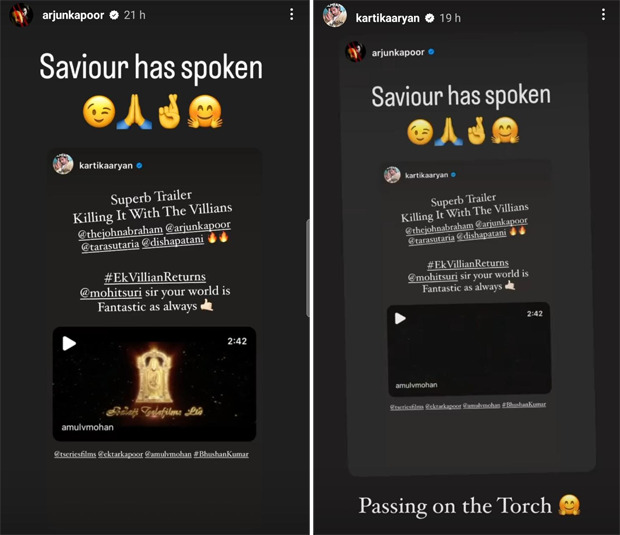The width and height of the screenshot is (620, 535).
Task: Open the @ektarkapoor mention below the left video
Action: (x=120, y=454)
